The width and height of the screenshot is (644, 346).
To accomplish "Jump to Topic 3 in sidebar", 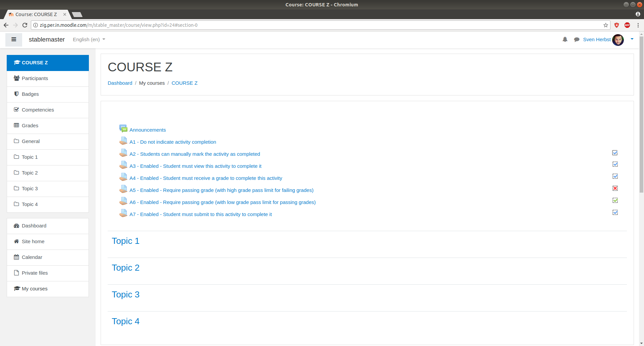I will tap(48, 189).
